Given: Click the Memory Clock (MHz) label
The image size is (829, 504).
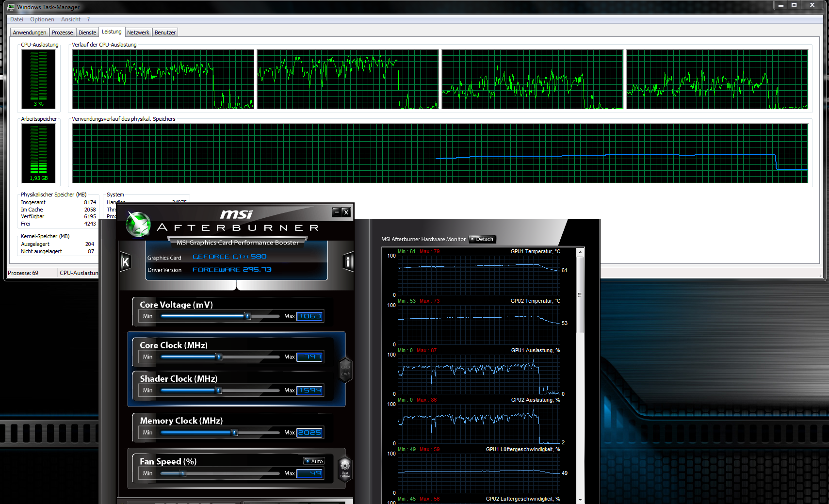Looking at the screenshot, I should 181,421.
